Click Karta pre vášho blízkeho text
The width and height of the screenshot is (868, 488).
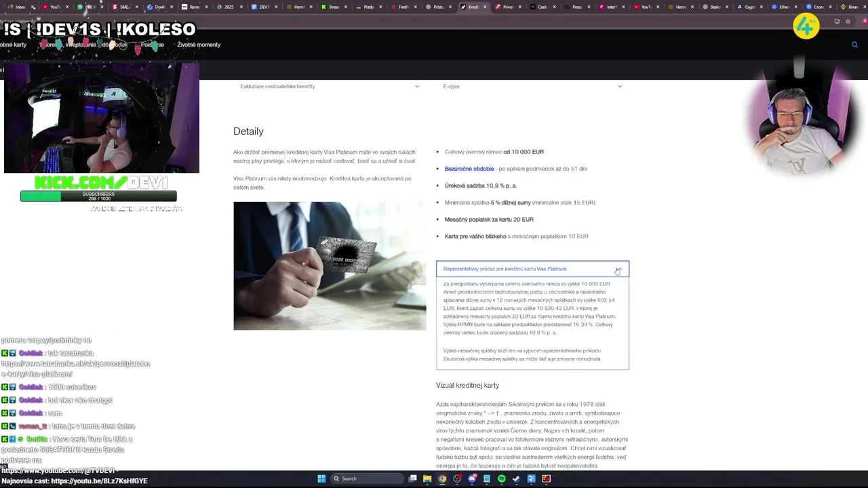pyautogui.click(x=475, y=237)
